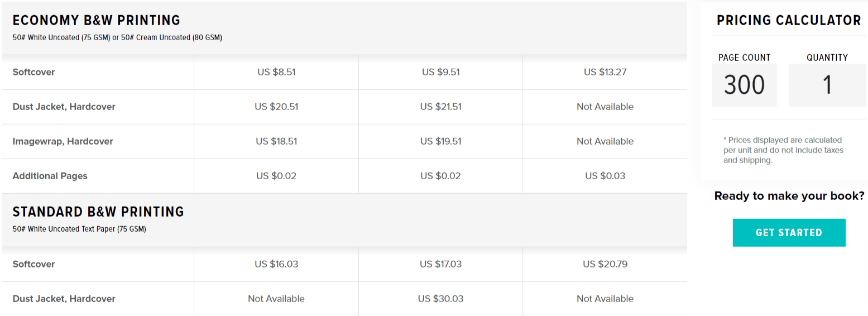Click the US $21.51 price cell
The height and width of the screenshot is (316, 868).
click(x=441, y=107)
